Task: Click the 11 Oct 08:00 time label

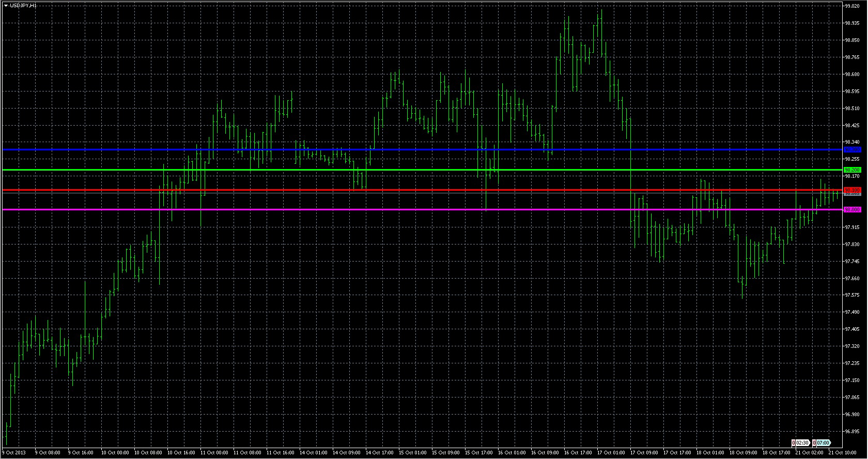Action: (247, 453)
